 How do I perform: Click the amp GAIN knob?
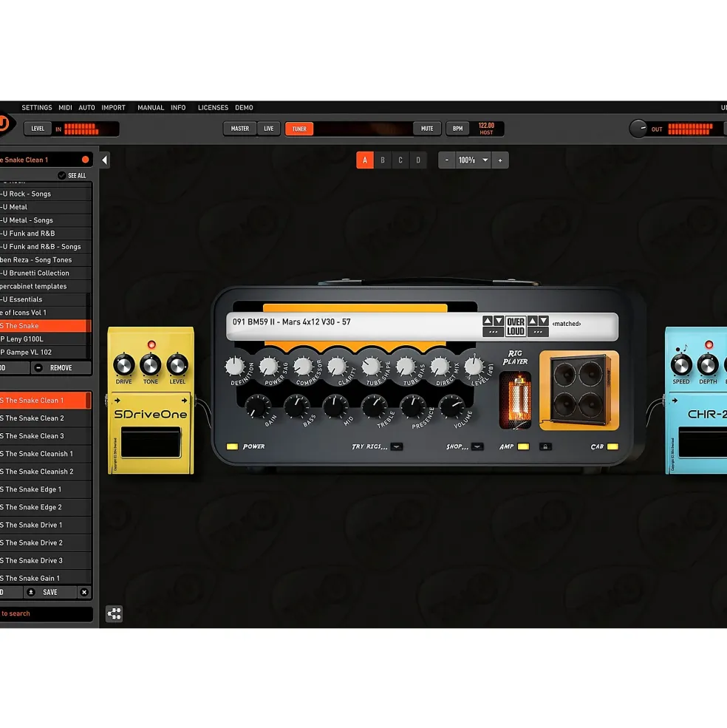coord(256,406)
